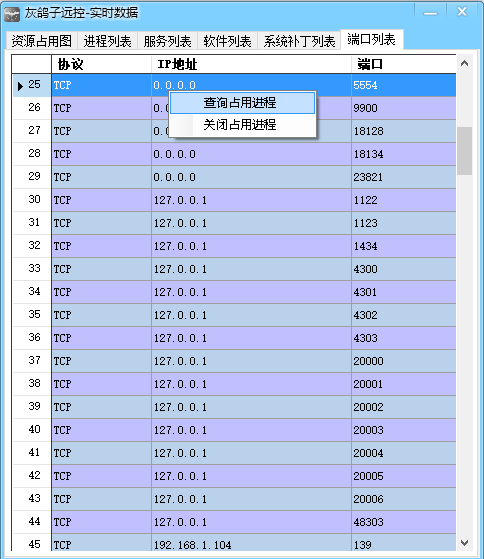Minimize the 灰鸽子远控 window
484x559 pixels.
click(x=430, y=13)
